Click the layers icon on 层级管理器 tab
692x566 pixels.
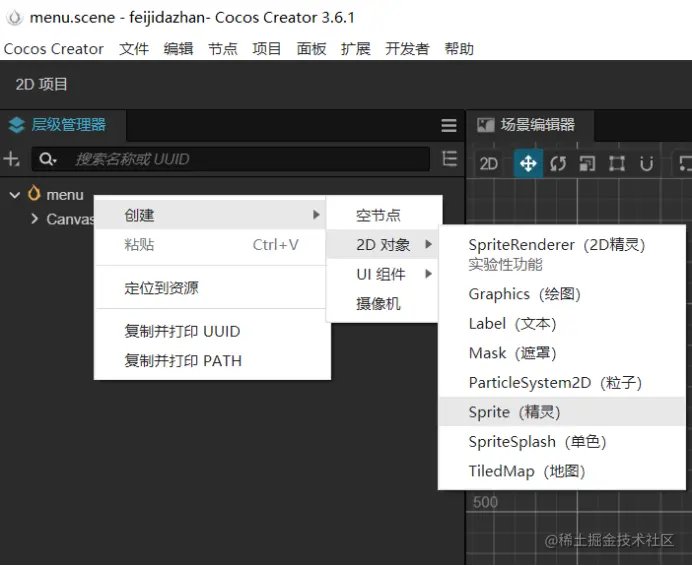pyautogui.click(x=17, y=125)
